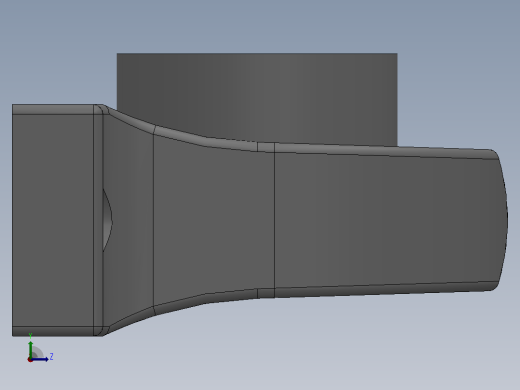Select the square head face at the model's left end
Image resolution: width=520 pixels, height=390 pixels.
[53, 220]
